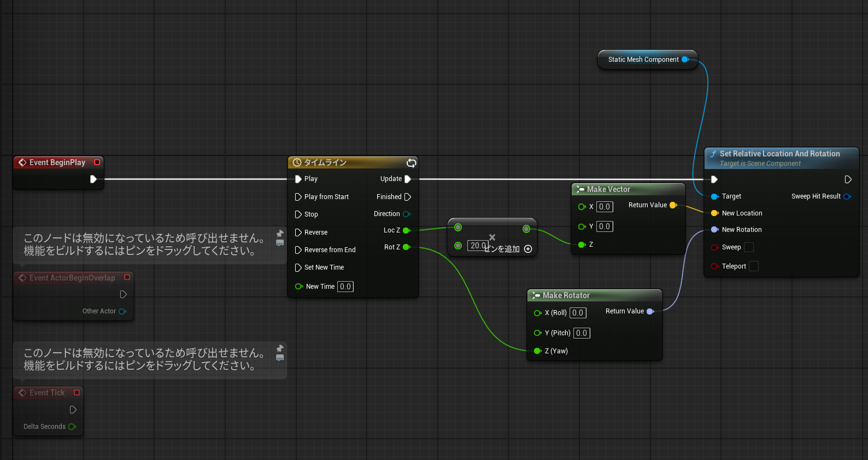Viewport: 868px width, 460px height.
Task: Edit Make Rotator X (Roll) value
Action: (578, 313)
